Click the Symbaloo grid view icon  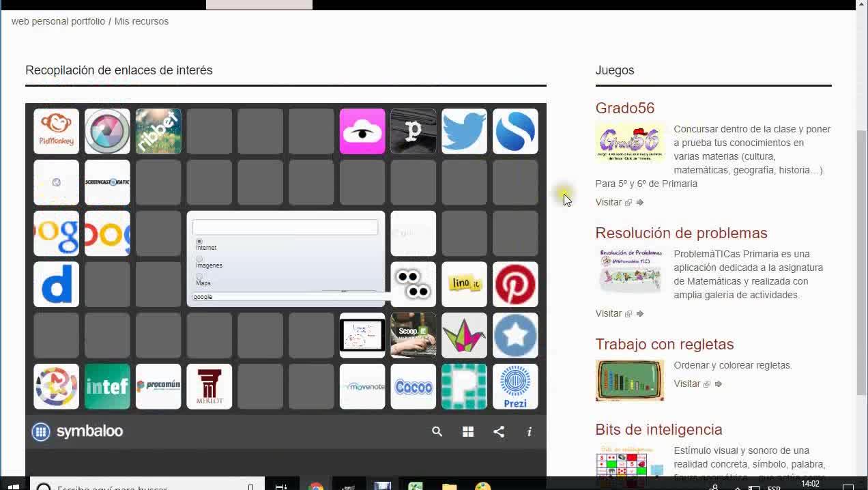tap(468, 431)
